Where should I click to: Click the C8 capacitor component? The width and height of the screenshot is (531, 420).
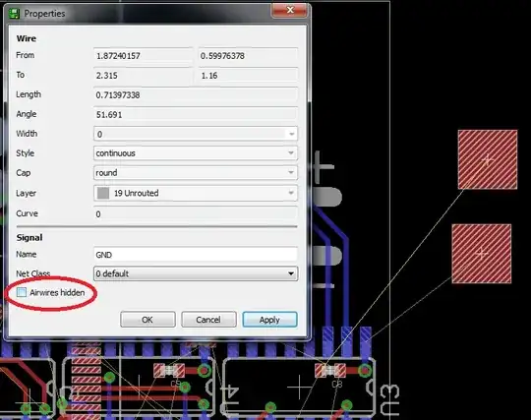pyautogui.click(x=330, y=371)
